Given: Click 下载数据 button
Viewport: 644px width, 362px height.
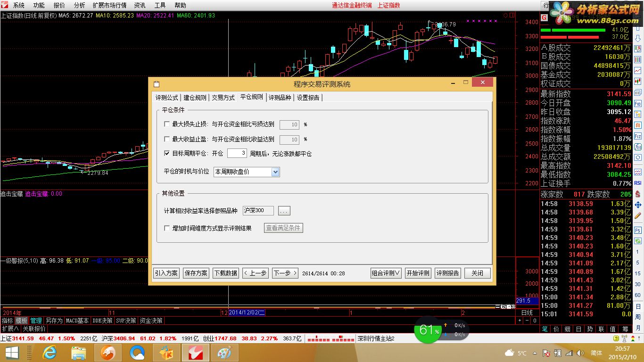Looking at the screenshot, I should tap(226, 273).
